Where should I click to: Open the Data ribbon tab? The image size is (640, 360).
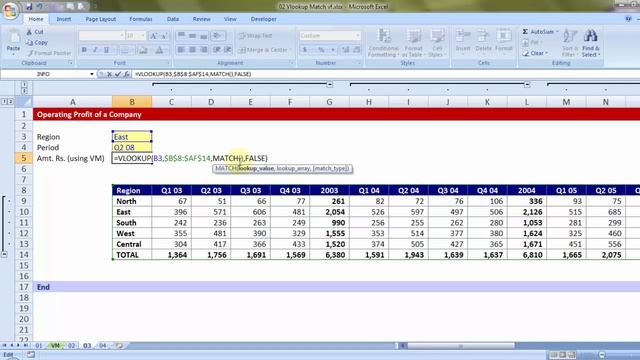[x=173, y=19]
